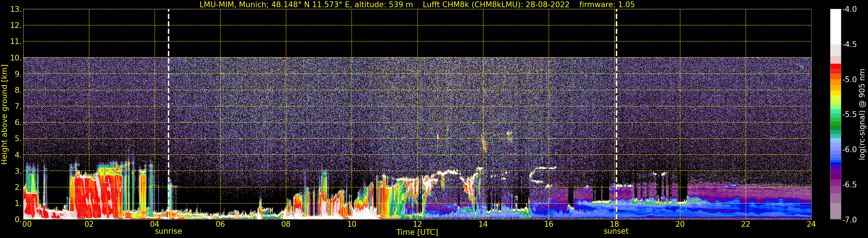Viewport: 868px width, 238px height.
Task: Click the time axis tick '06'
Action: [220, 224]
